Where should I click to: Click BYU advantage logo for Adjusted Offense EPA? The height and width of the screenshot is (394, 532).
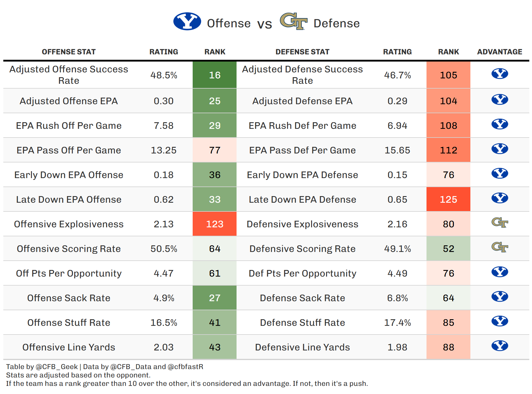click(x=500, y=99)
